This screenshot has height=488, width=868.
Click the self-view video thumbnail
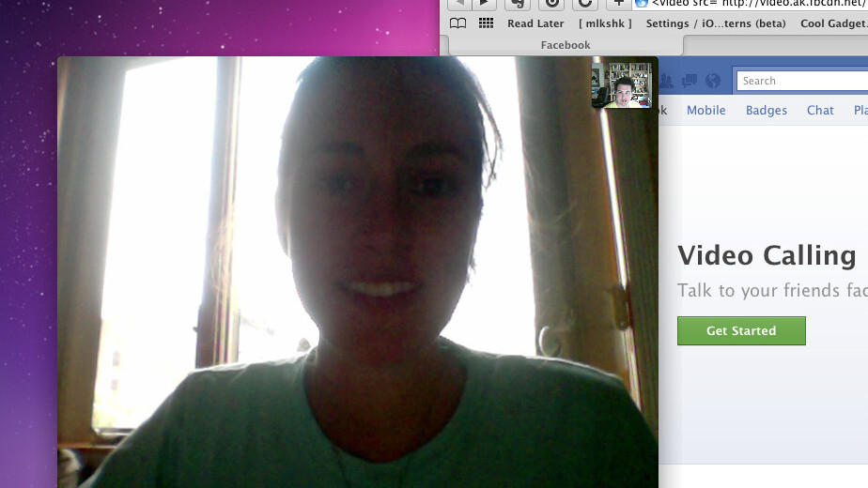[622, 84]
